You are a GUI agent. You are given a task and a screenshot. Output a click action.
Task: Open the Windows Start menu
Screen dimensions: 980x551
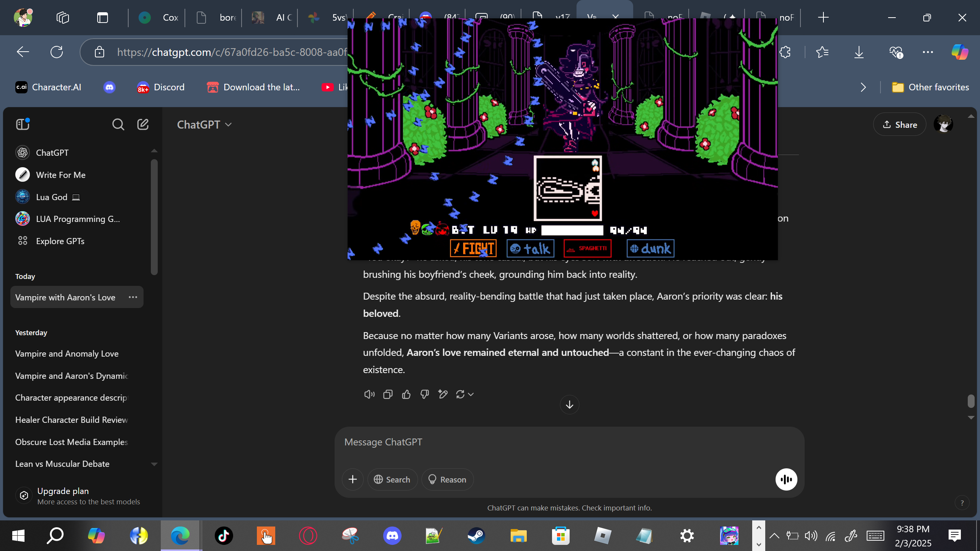point(18,536)
